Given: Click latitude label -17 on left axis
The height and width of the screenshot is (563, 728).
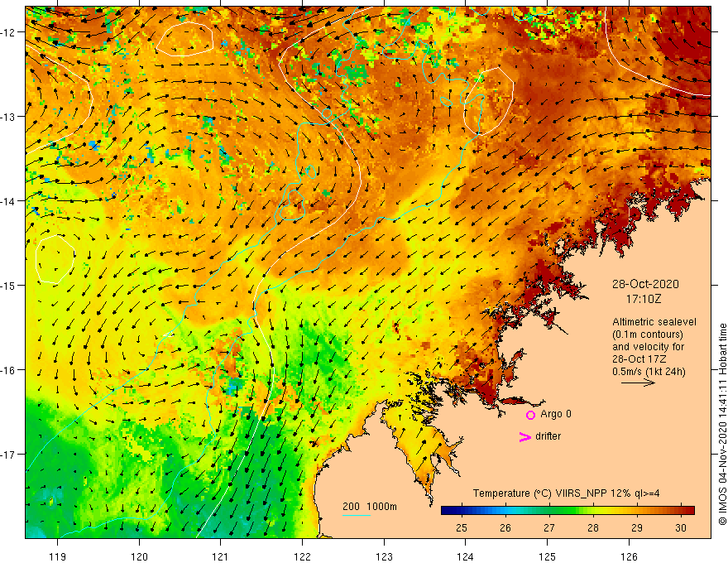Looking at the screenshot, I should (x=7, y=455).
